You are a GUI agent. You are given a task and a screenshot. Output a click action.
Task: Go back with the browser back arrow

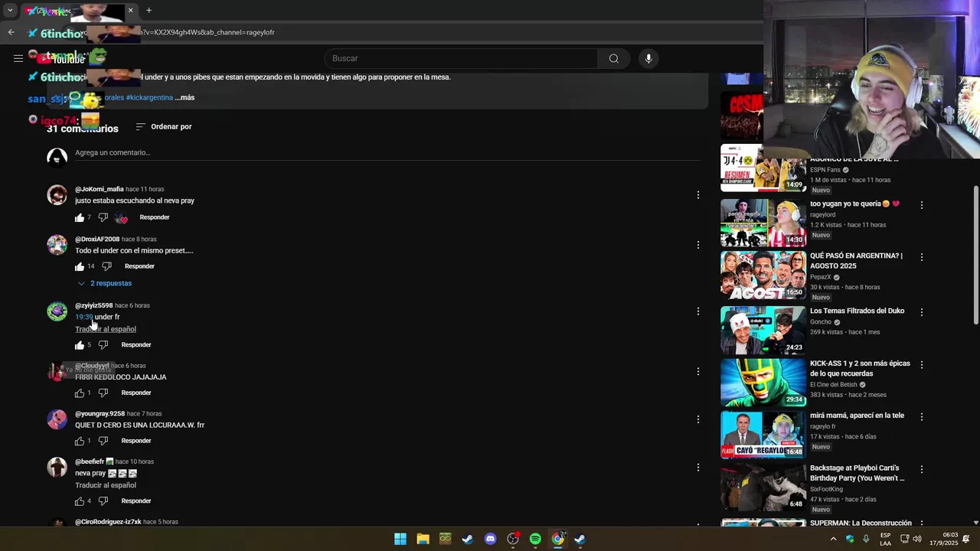click(11, 32)
